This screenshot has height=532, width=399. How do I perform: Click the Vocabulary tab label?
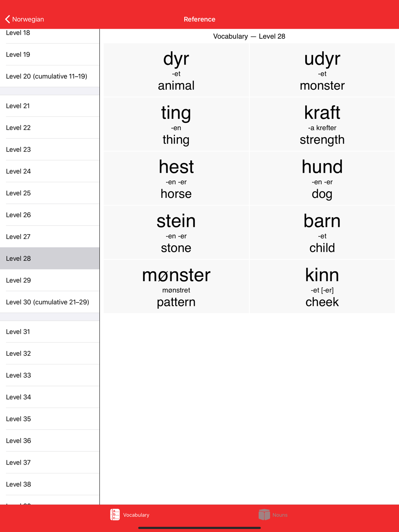[x=136, y=515]
